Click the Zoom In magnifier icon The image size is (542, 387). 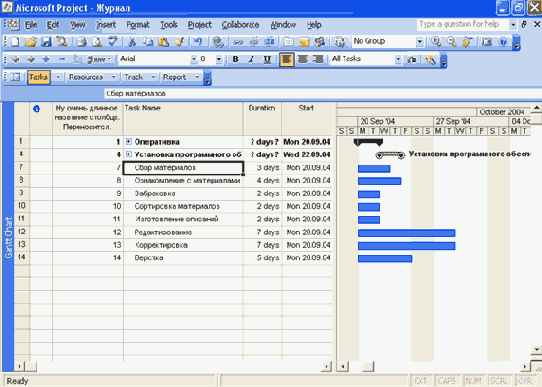(436, 42)
